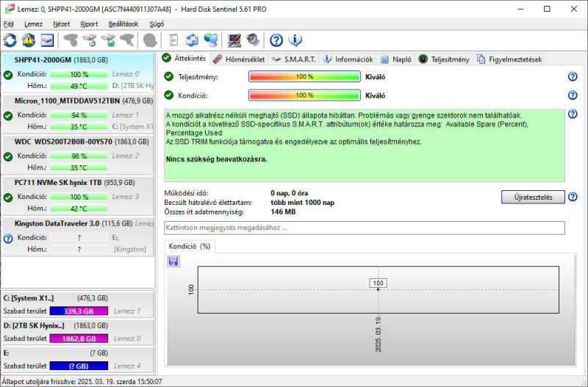Switch to the Információk tab
Image resolution: width=588 pixels, height=387 pixels.
(348, 59)
